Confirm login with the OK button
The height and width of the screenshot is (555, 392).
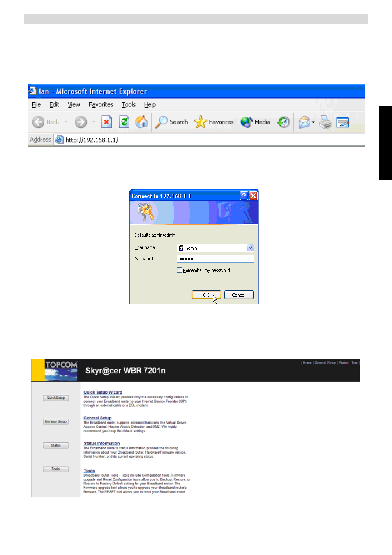coord(206,295)
